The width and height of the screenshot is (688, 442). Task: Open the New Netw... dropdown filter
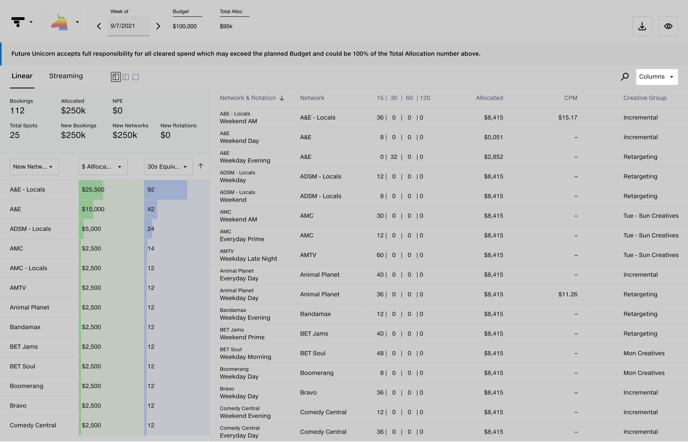click(x=34, y=167)
